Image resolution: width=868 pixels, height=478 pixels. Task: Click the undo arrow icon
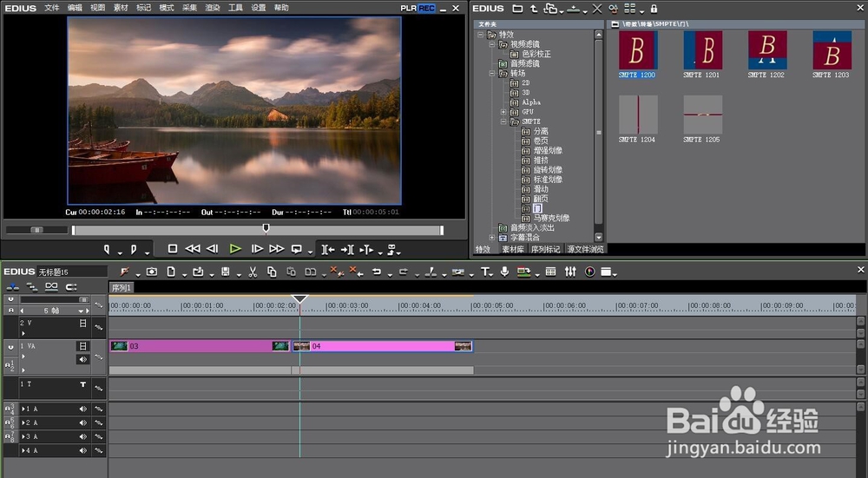click(377, 272)
